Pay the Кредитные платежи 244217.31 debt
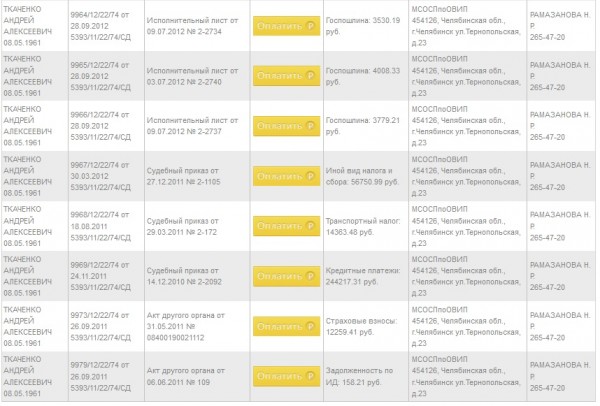Screen dimensions: 600x406 286,276
